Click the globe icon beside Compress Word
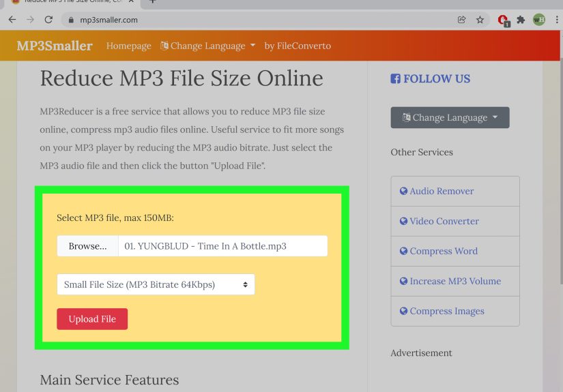 (403, 251)
